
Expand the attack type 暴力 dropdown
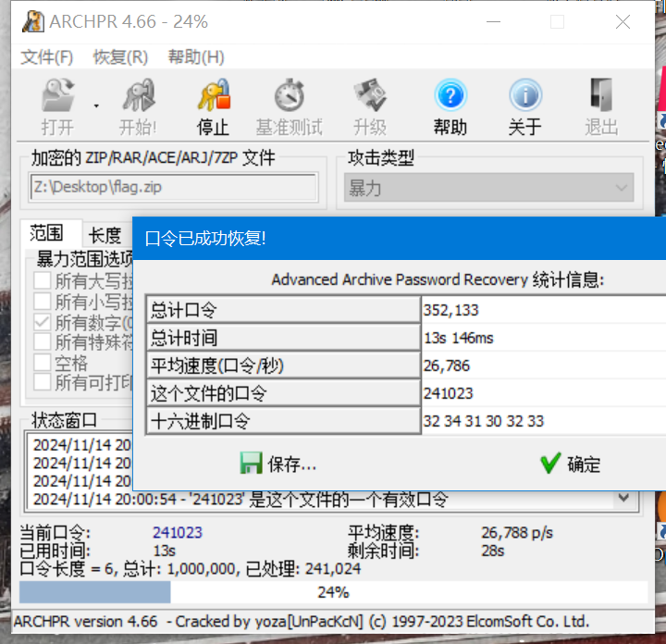489,187
